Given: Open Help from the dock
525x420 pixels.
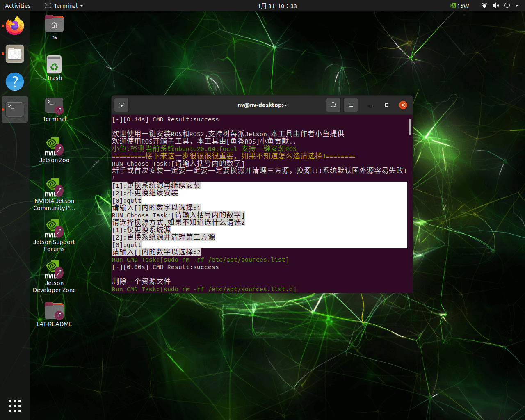Looking at the screenshot, I should [x=15, y=82].
